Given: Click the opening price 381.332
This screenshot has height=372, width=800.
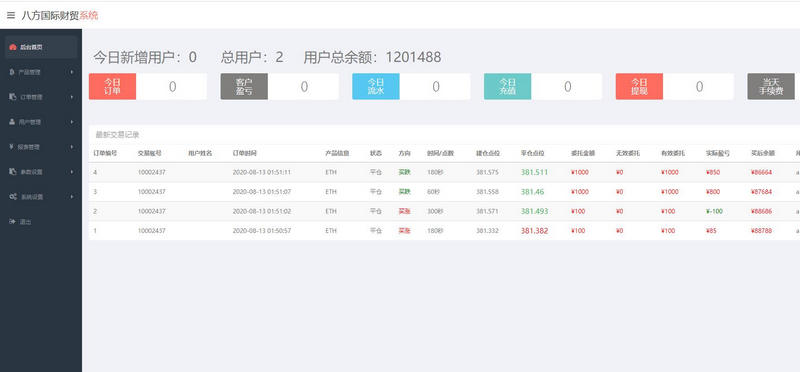Looking at the screenshot, I should 487,231.
